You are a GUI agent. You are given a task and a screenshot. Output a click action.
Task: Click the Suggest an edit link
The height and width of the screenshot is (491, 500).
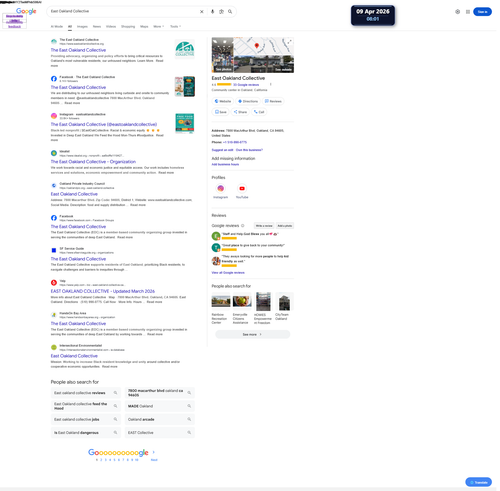[222, 150]
